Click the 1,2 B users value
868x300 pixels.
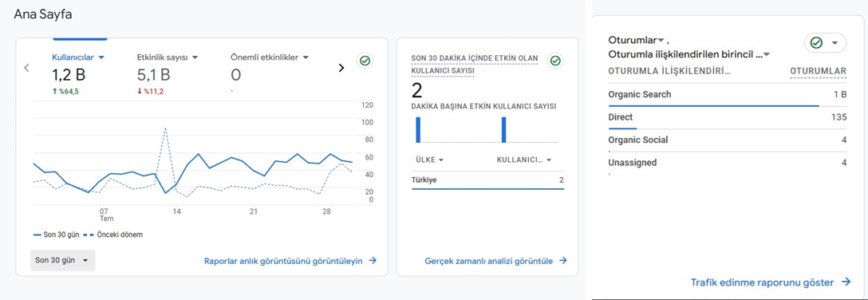(x=69, y=75)
